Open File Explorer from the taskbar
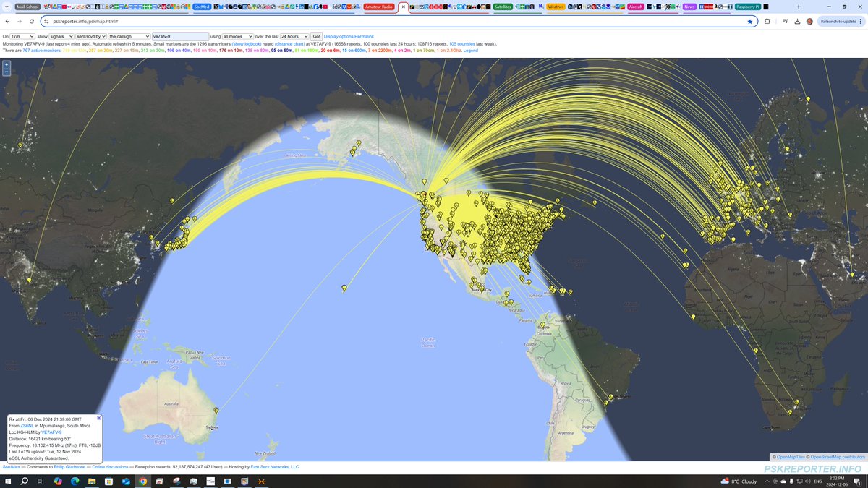The height and width of the screenshot is (488, 868). click(92, 481)
